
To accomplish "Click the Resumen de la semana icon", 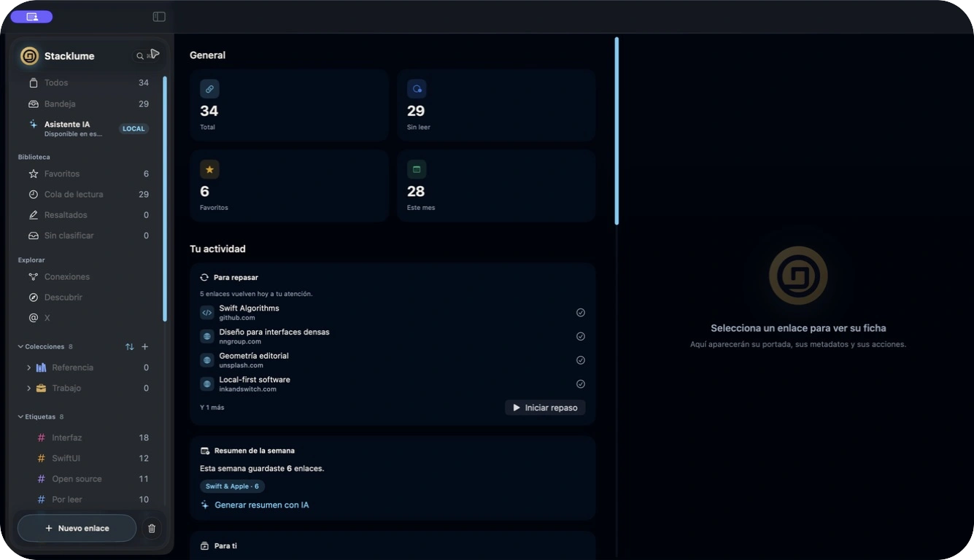I will pyautogui.click(x=205, y=451).
